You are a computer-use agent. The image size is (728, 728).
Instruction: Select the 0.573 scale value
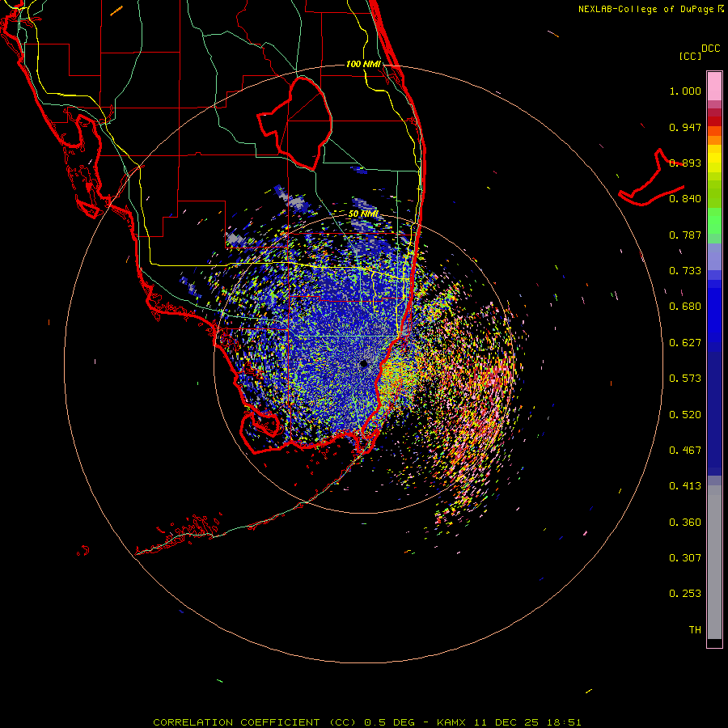pos(685,379)
